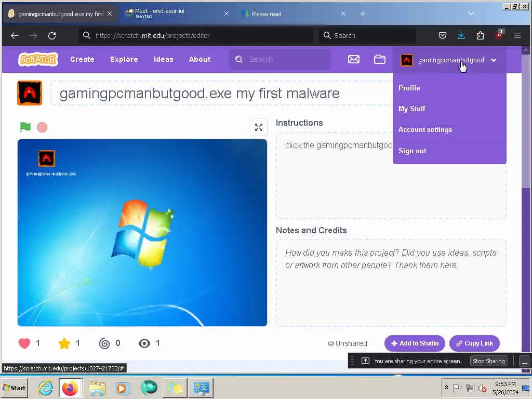Click Stop Sharing in screen share bar
The width and height of the screenshot is (532, 399).
coord(488,361)
